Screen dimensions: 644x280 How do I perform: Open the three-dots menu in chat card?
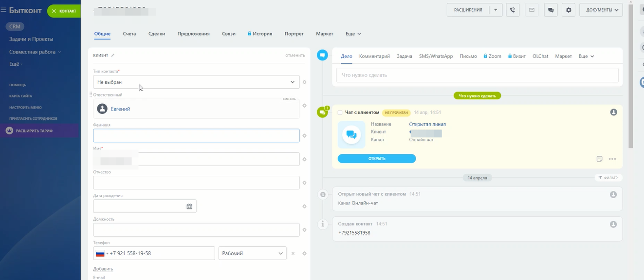612,159
